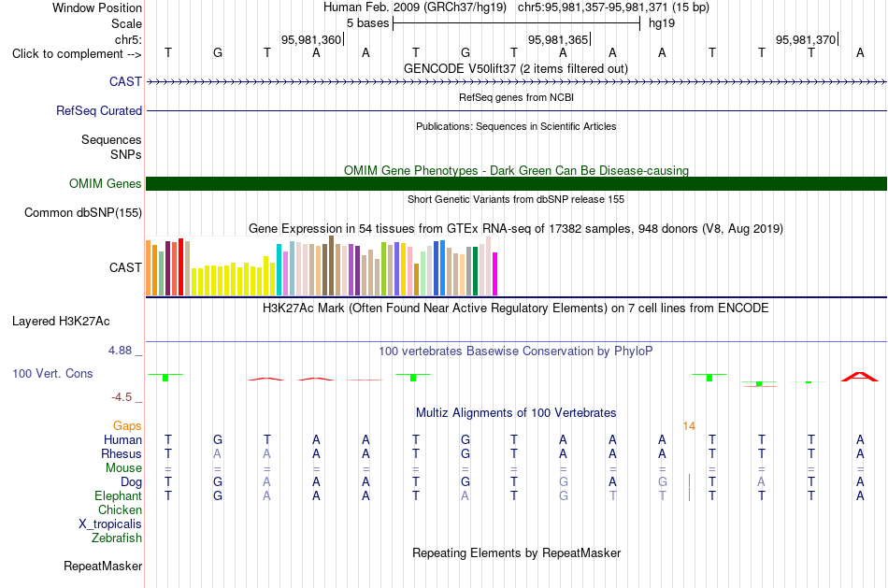Select the Mouse alignment row label

(x=123, y=468)
